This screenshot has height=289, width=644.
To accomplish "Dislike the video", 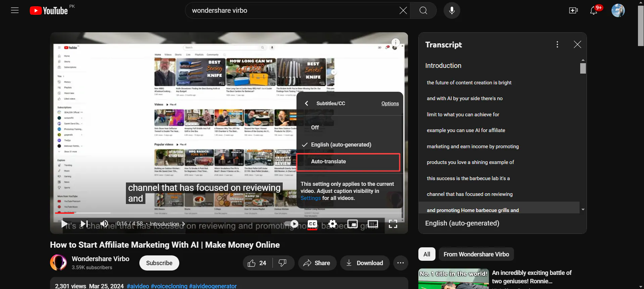I will click(283, 263).
